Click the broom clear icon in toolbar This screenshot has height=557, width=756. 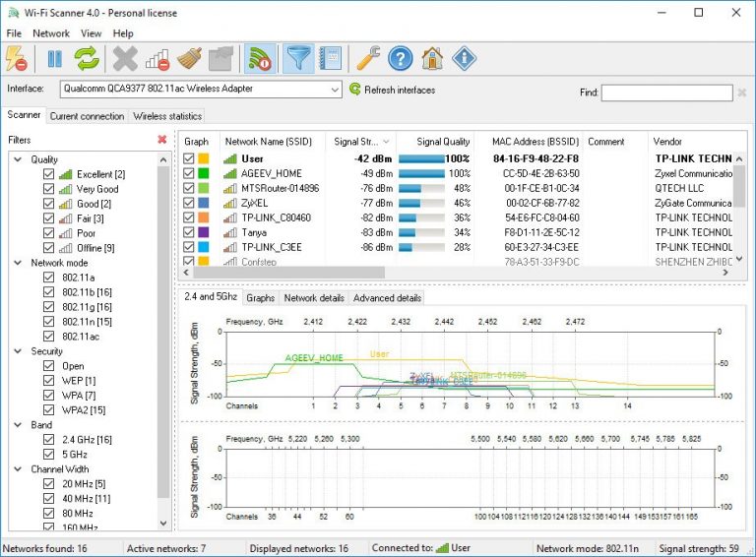(189, 59)
